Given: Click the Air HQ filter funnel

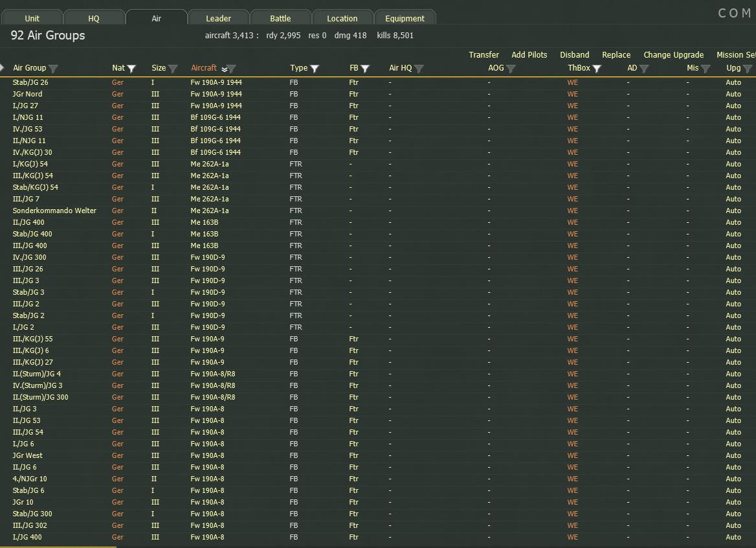Looking at the screenshot, I should point(419,69).
